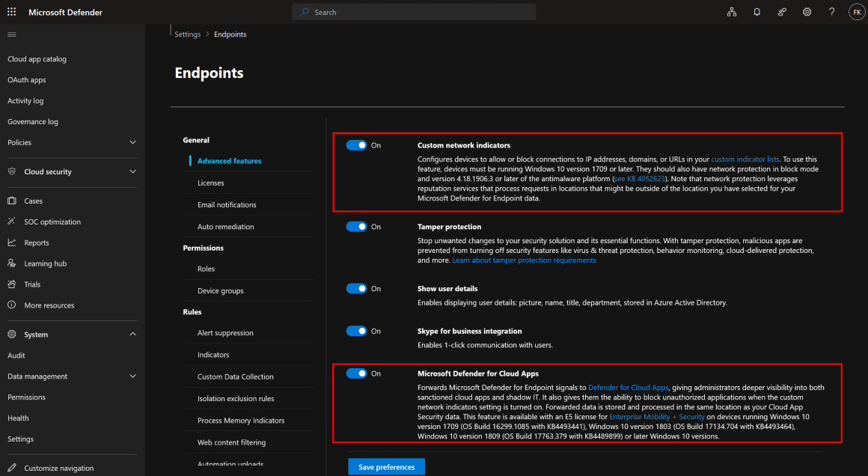This screenshot has width=868, height=476.
Task: Open tamper protection requirements link
Action: point(525,260)
